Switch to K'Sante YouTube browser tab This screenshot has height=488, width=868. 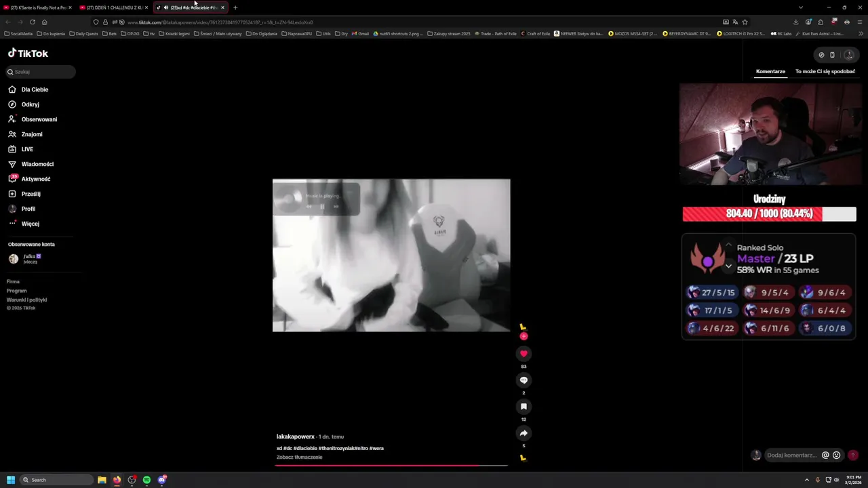tap(38, 7)
